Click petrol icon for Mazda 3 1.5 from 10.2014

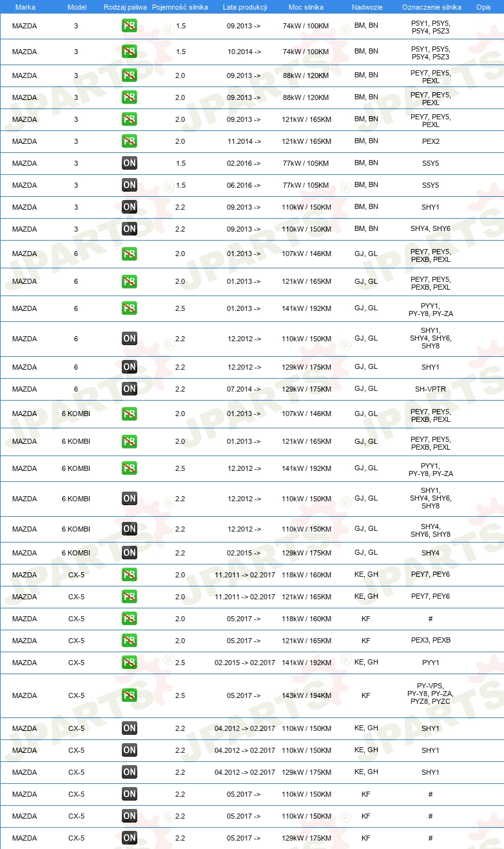pos(129,51)
